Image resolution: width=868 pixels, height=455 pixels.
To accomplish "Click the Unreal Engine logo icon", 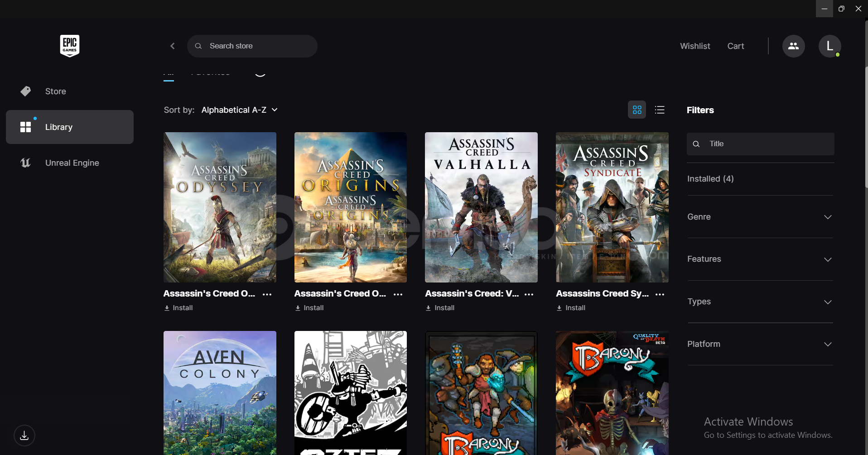I will click(26, 163).
